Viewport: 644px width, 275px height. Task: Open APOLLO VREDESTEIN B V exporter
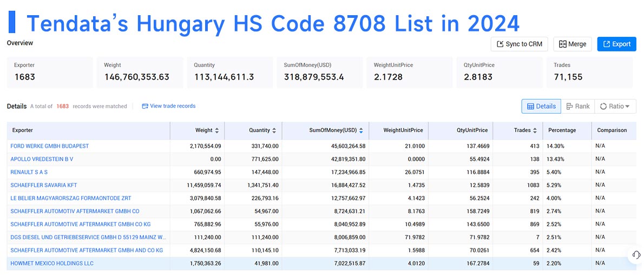42,159
